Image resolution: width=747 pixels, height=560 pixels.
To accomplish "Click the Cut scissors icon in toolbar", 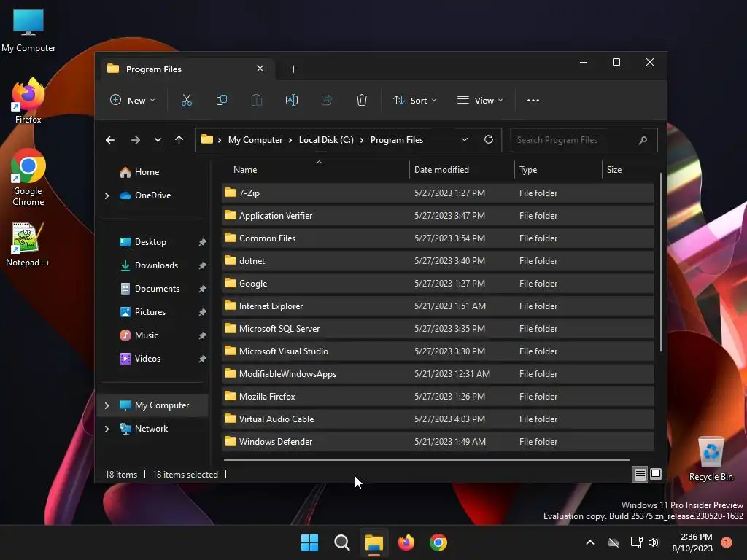I will click(186, 100).
